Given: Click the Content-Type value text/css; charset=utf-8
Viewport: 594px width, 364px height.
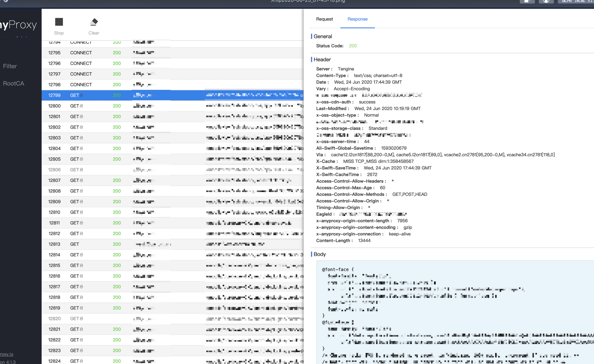Looking at the screenshot, I should point(378,75).
